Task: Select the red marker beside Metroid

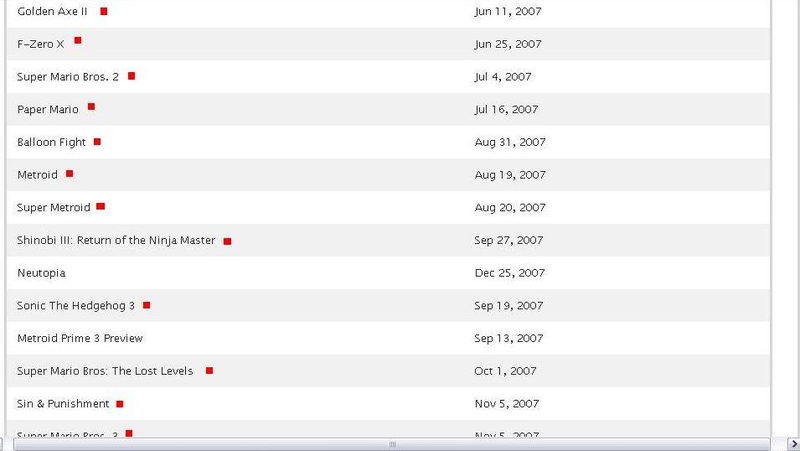Action: 69,174
